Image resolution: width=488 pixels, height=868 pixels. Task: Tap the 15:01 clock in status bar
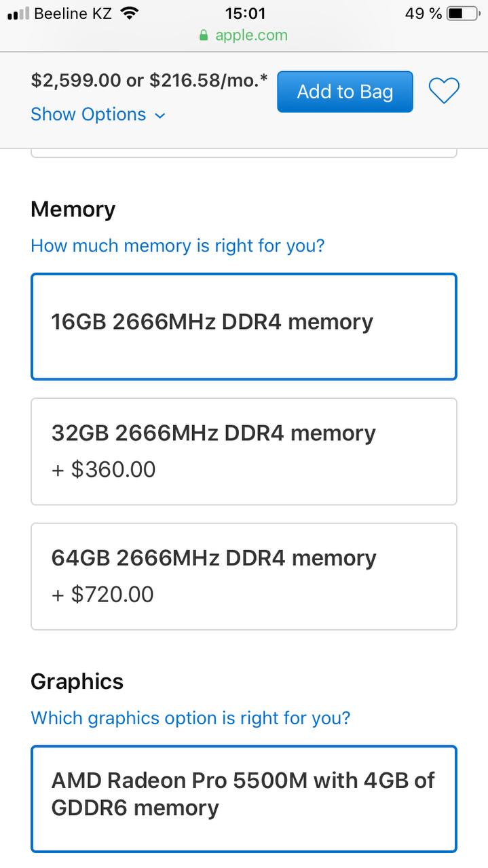[244, 13]
